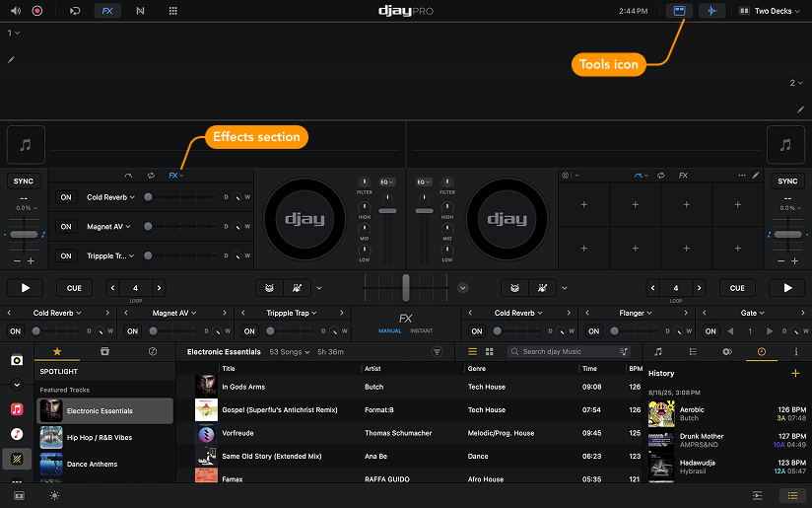
Task: Select the left deck loop tab icon
Action: (x=151, y=176)
